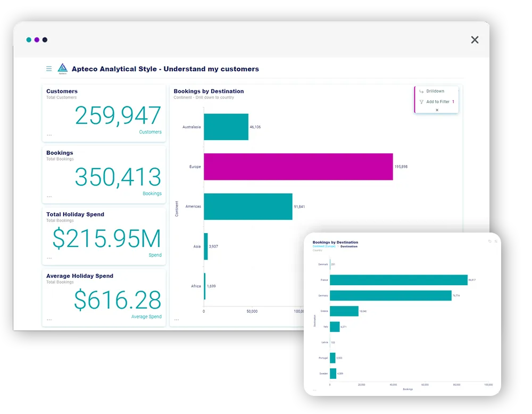This screenshot has height=414, width=532.
Task: Select the Americas bar
Action: (x=248, y=206)
